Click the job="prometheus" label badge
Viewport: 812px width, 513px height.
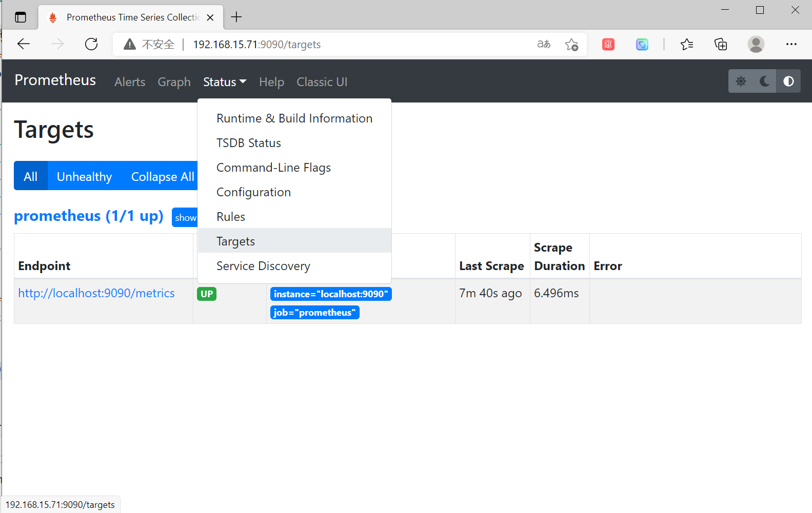click(315, 312)
